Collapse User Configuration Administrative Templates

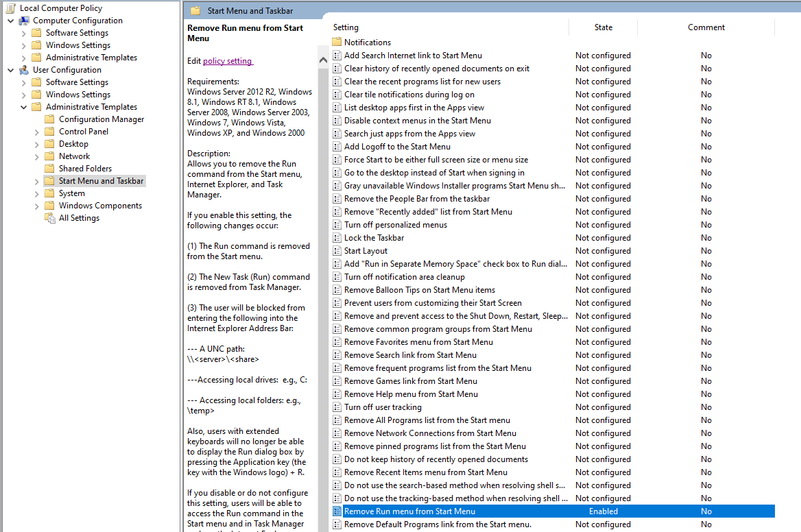pos(23,107)
